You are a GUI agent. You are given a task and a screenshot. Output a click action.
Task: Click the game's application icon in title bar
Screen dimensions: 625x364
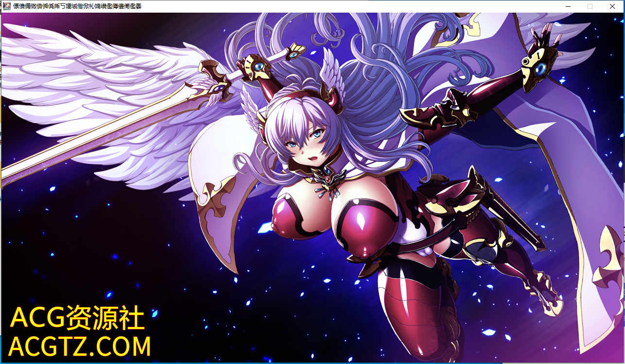click(7, 6)
